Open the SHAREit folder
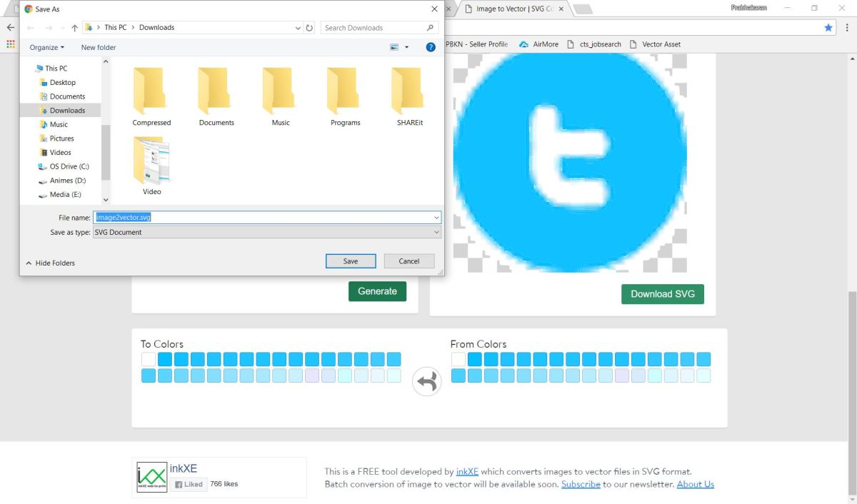The image size is (857, 504). click(409, 96)
